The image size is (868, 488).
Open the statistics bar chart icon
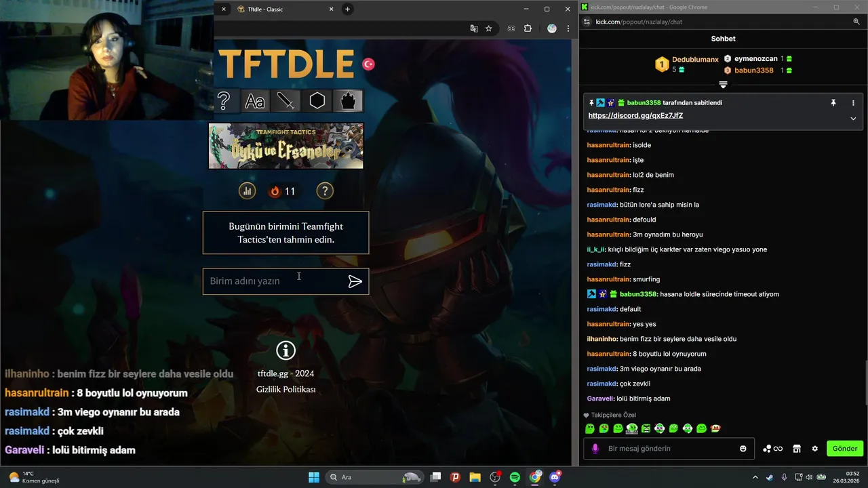click(x=247, y=191)
